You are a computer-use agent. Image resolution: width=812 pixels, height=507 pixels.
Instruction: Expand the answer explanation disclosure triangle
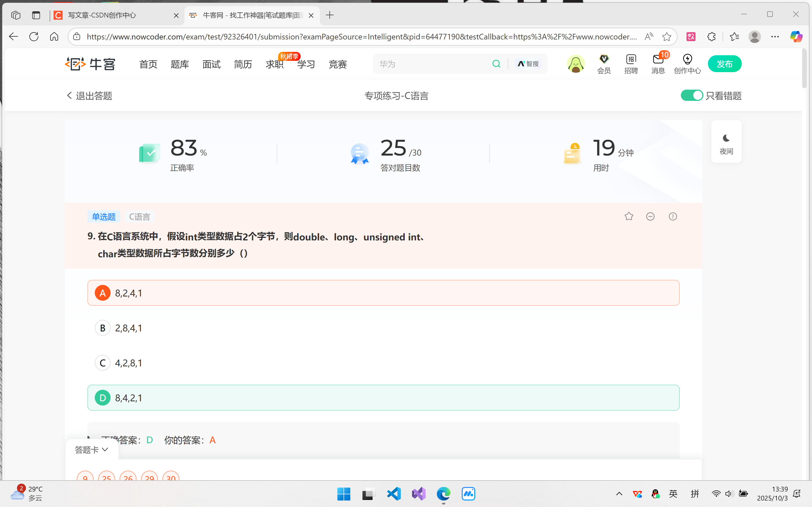tap(89, 438)
